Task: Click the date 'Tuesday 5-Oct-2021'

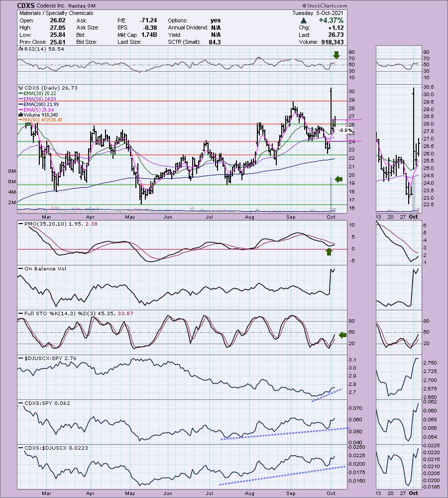Action: tap(318, 13)
